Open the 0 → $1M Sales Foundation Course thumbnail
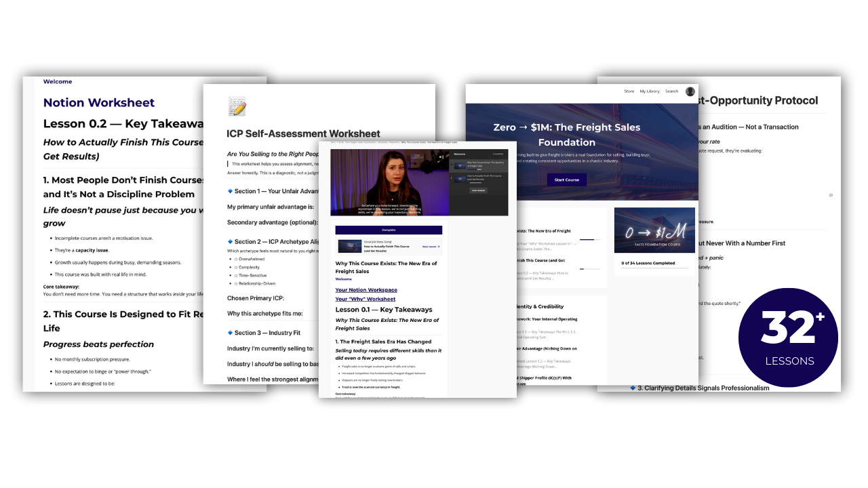The image size is (868, 488). pos(654,231)
